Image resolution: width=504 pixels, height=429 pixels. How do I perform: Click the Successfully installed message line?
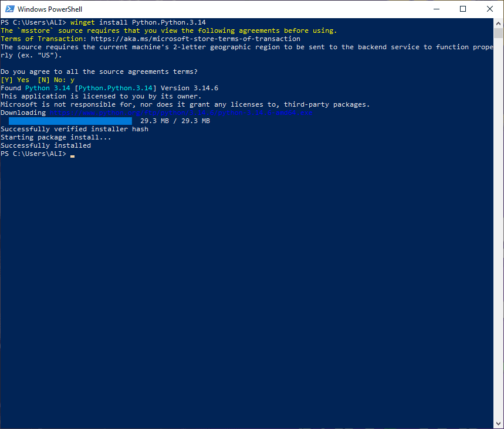tap(46, 145)
